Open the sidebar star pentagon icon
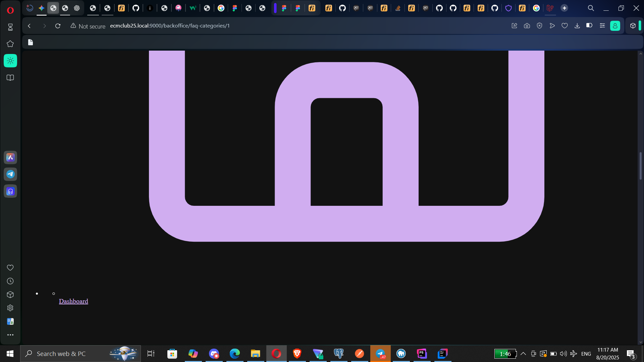The width and height of the screenshot is (644, 362). [10, 44]
